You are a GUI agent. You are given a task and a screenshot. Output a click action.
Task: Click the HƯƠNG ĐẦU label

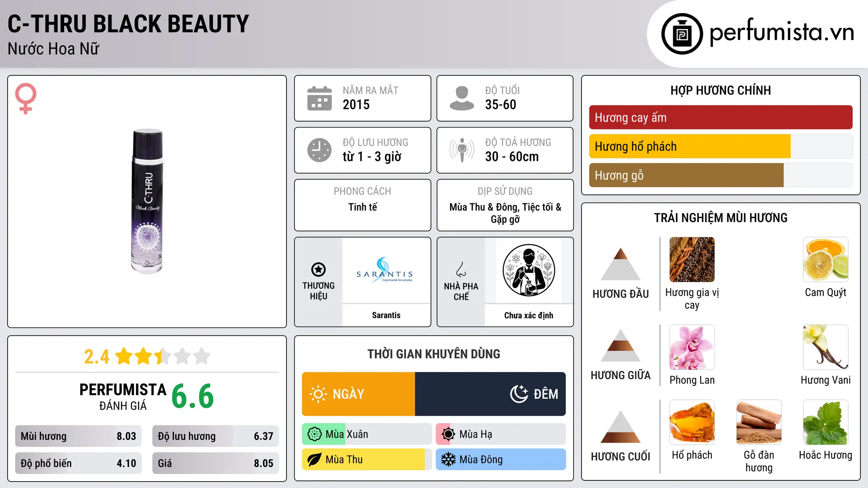tap(620, 294)
